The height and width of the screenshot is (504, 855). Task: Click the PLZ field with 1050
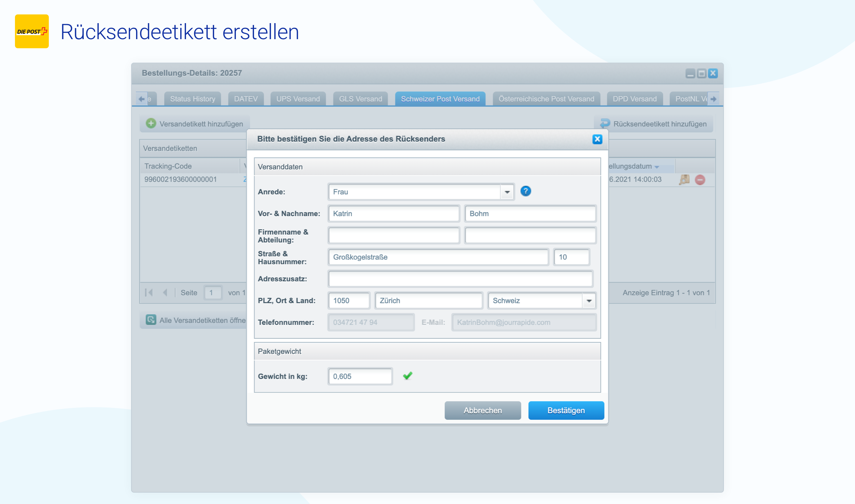pyautogui.click(x=349, y=300)
